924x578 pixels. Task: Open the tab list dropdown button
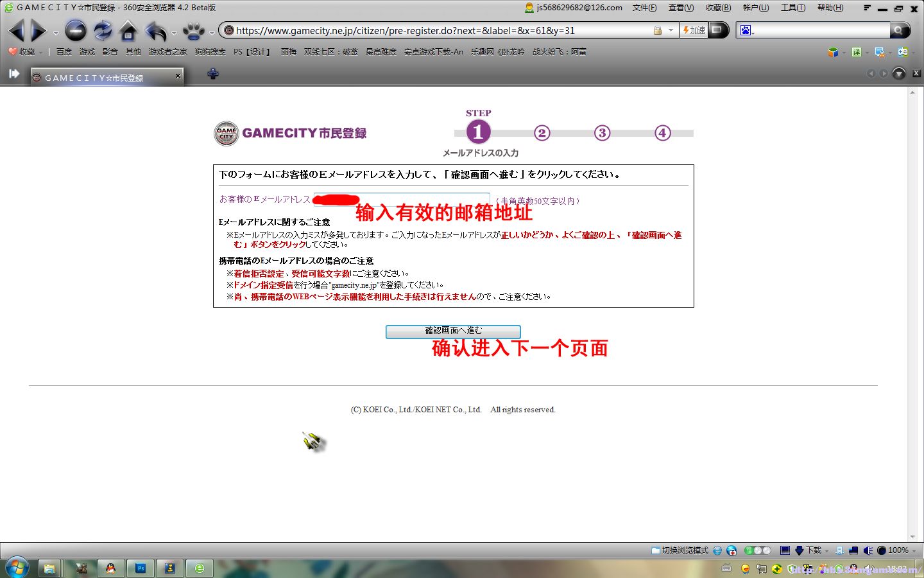(x=899, y=74)
